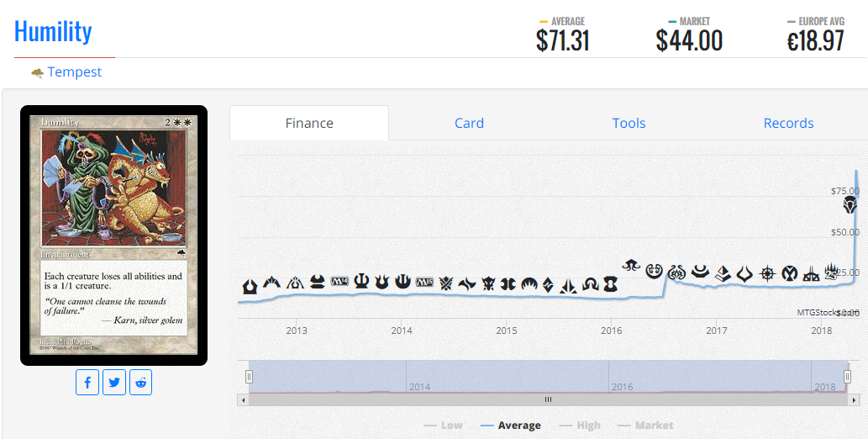Toggle the Average price series
The width and height of the screenshot is (868, 439).
click(511, 426)
